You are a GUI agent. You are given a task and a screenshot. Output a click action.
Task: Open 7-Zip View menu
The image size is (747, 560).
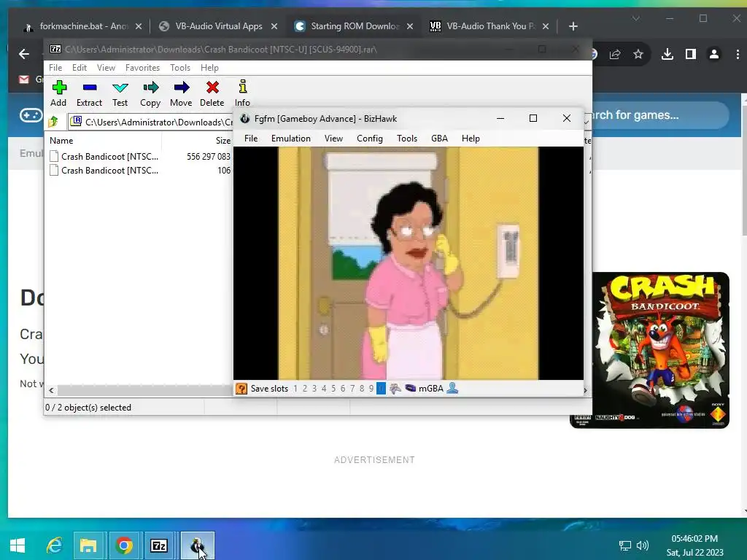point(107,68)
